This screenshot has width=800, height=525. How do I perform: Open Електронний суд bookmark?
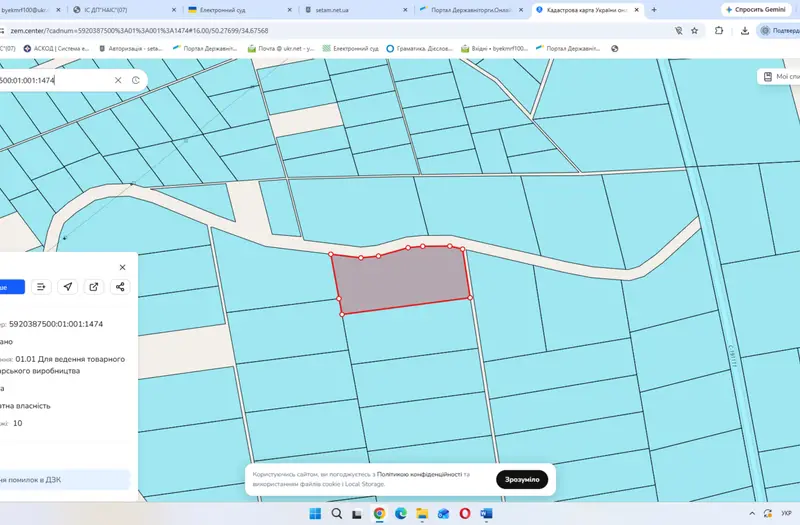point(351,48)
